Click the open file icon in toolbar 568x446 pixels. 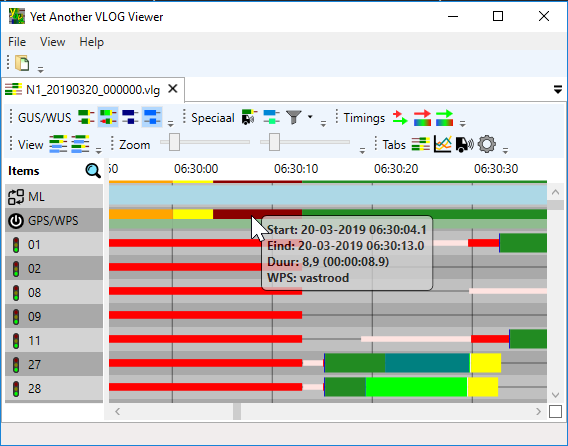pyautogui.click(x=22, y=63)
